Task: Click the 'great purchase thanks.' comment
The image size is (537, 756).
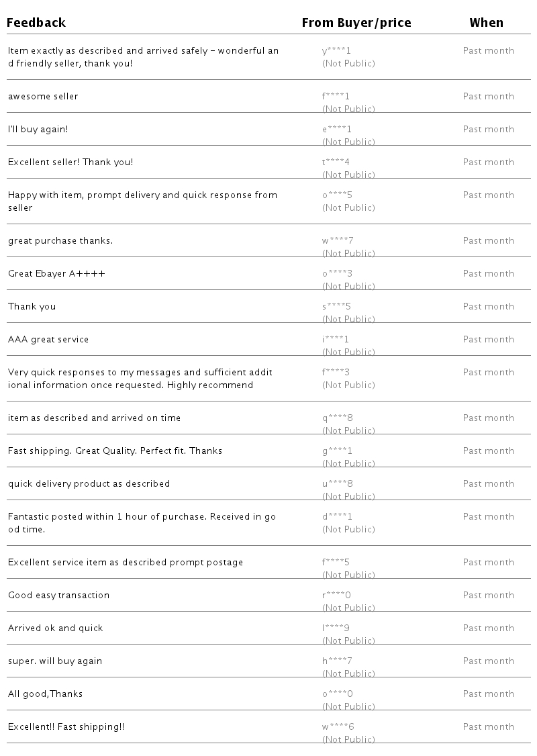Action: 60,241
